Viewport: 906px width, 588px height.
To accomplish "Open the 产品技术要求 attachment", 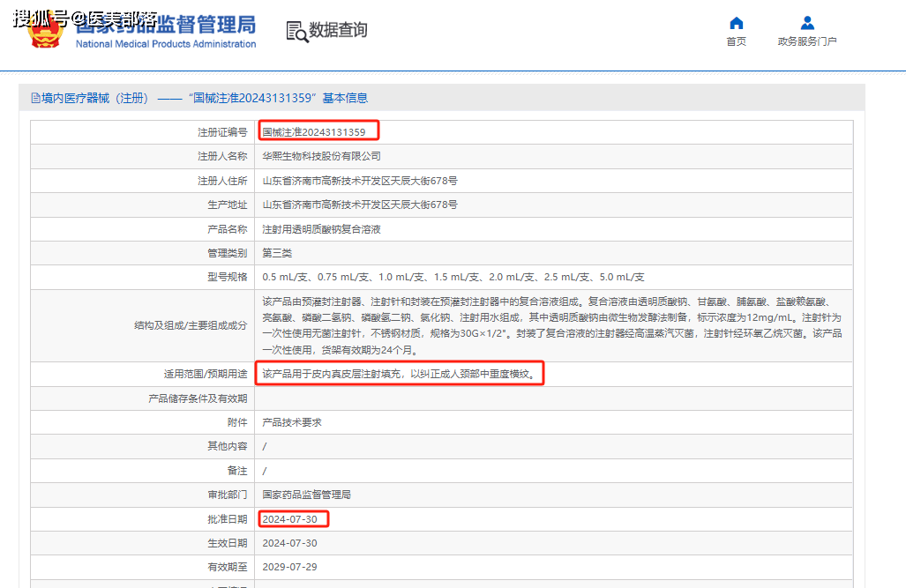I will [292, 422].
